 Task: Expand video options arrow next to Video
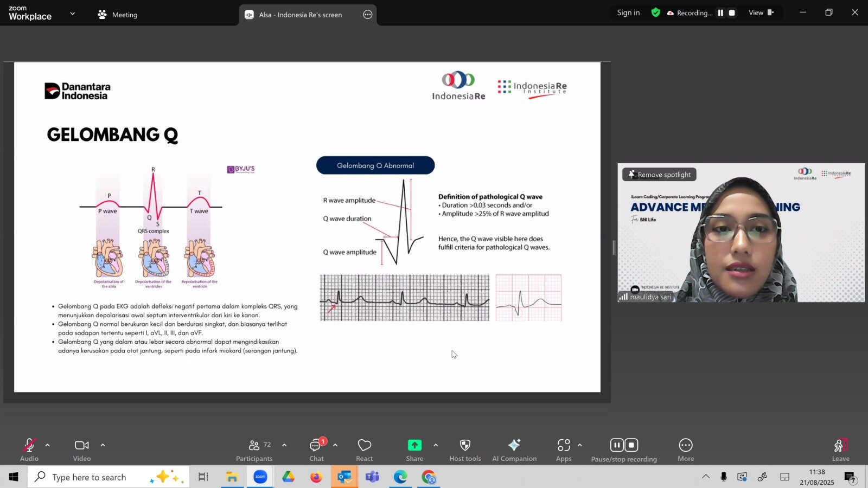click(103, 445)
